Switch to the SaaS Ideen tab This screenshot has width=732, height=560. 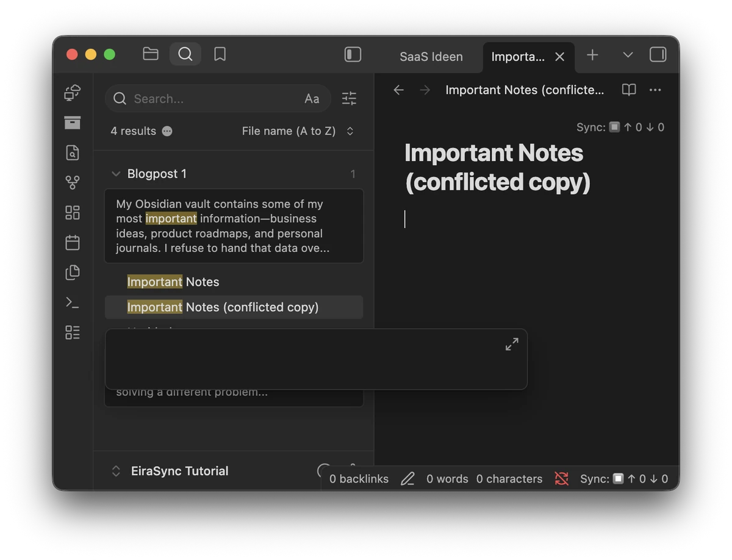(431, 57)
